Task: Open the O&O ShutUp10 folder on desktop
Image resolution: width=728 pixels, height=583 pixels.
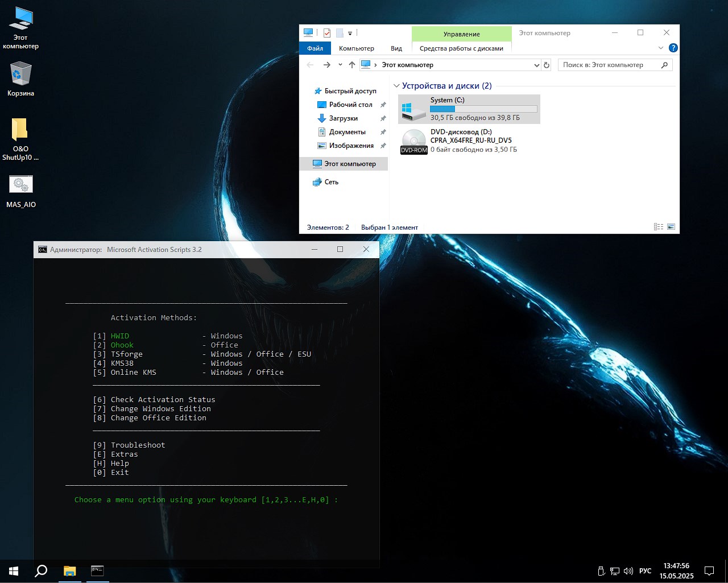Action: click(20, 139)
